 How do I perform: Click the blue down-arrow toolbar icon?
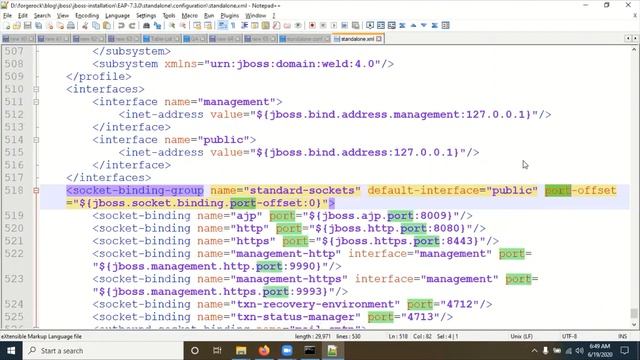pyautogui.click(x=424, y=25)
